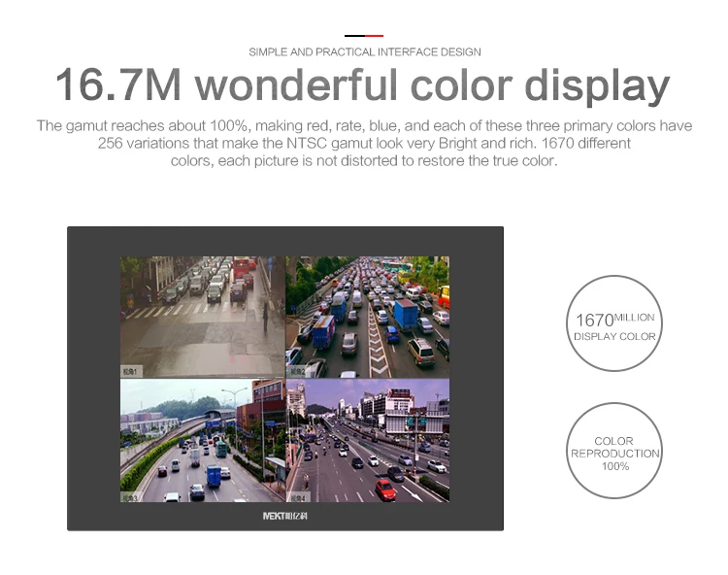
Task: Click the top-right traffic jam camera feed
Action: [x=368, y=317]
